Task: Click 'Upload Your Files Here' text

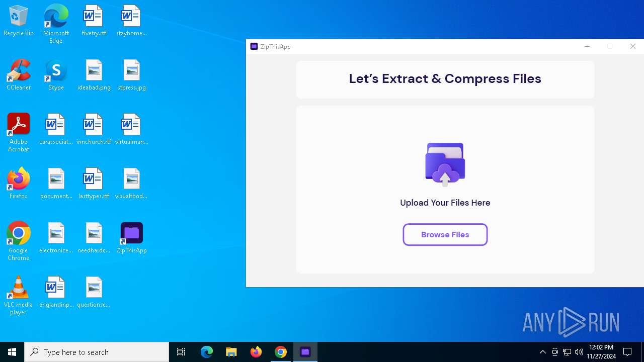Action: tap(445, 203)
